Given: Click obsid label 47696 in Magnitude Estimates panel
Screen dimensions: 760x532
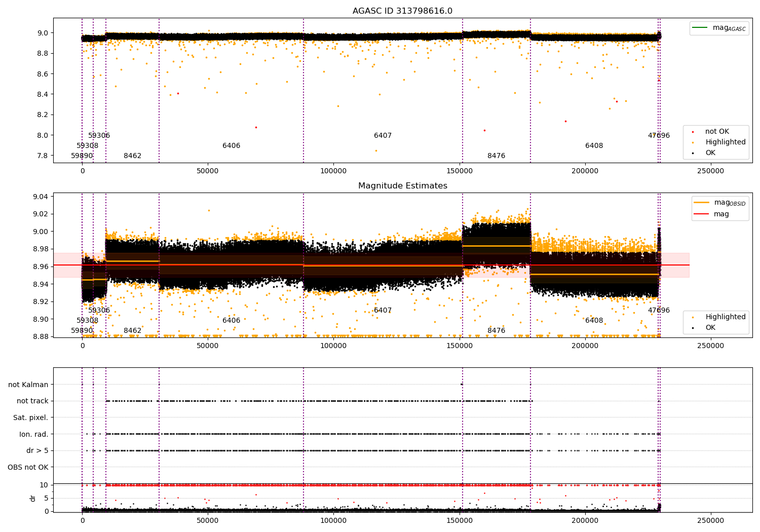Looking at the screenshot, I should (x=659, y=311).
